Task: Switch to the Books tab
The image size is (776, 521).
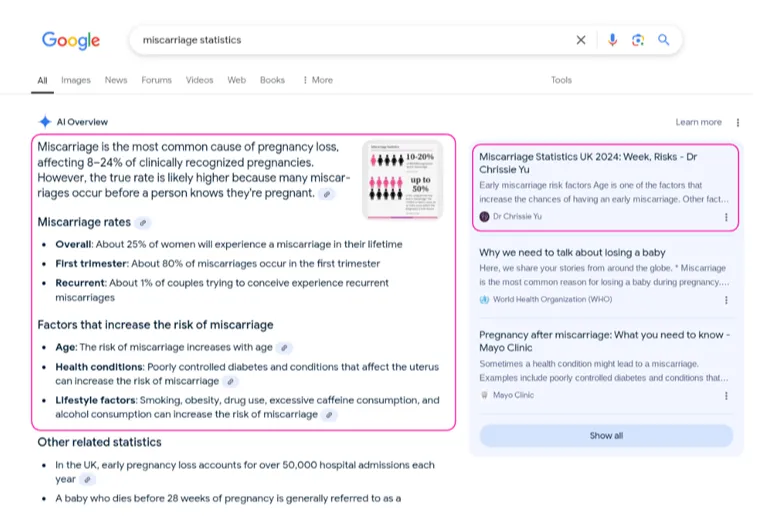Action: click(272, 80)
